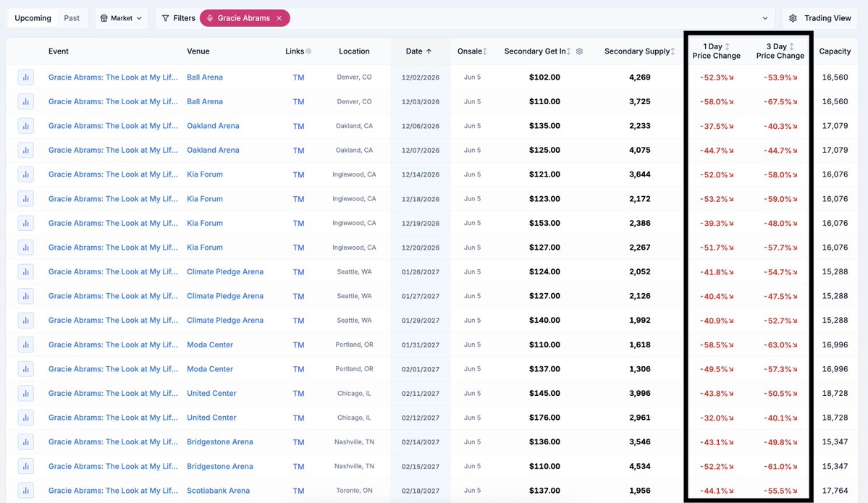The height and width of the screenshot is (503, 868).
Task: Open chart icon for Toronto 02/18/2027 row
Action: (25, 491)
